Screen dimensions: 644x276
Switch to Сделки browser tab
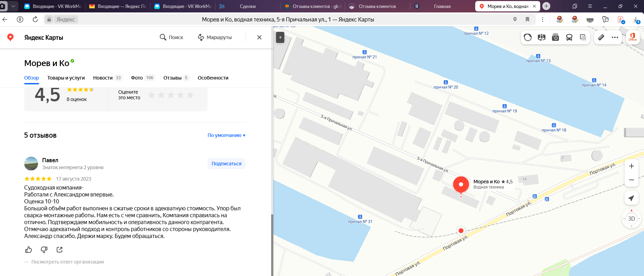(248, 6)
